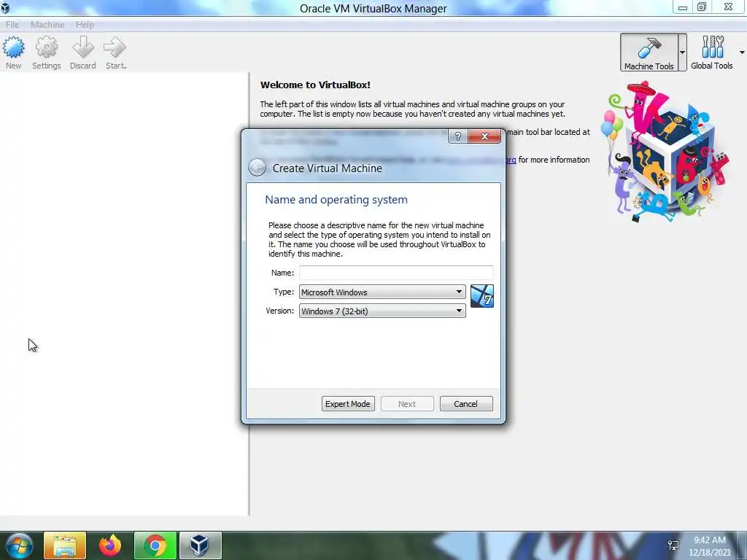Click the network tray icon

pyautogui.click(x=673, y=545)
